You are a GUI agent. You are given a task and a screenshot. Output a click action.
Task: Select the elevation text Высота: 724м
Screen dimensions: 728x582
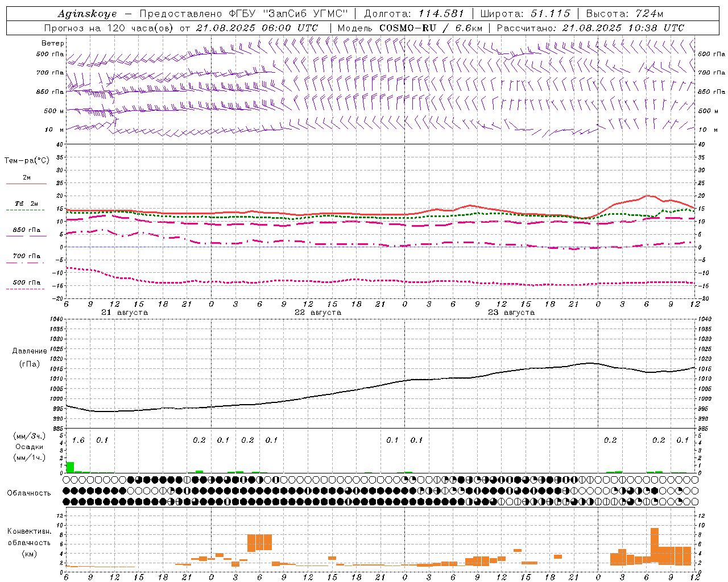[624, 14]
